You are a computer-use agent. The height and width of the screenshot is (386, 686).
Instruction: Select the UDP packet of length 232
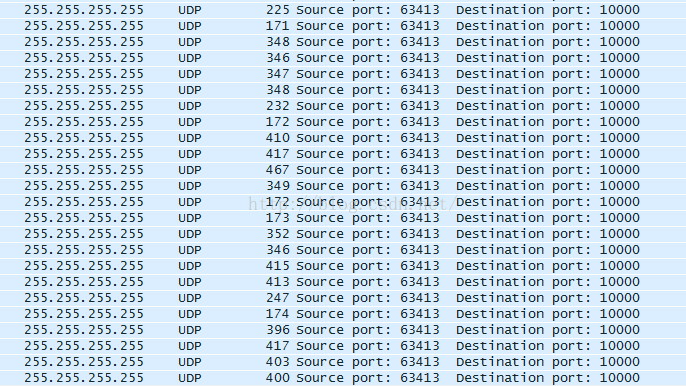tap(343, 106)
